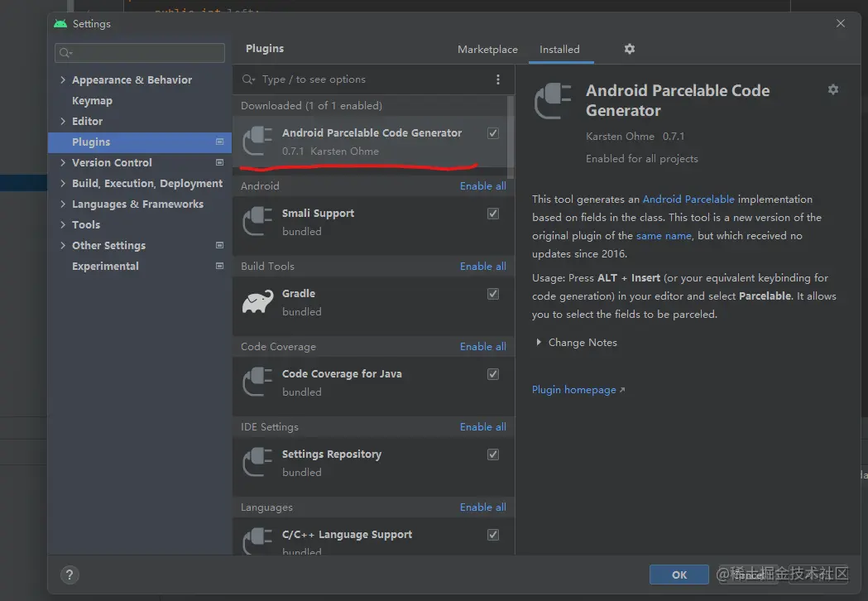Click the Code Coverage for Java icon
Screen dimensions: 868x601
pos(258,382)
